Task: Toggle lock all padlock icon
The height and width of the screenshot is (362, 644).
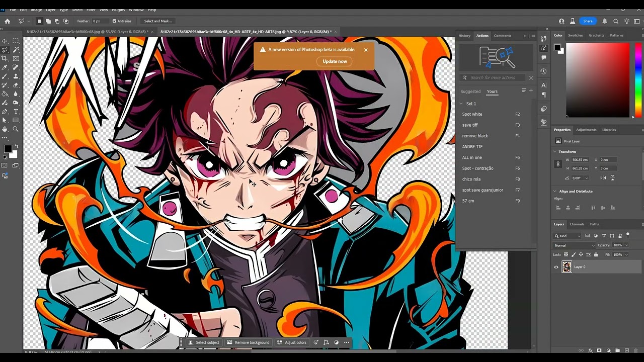Action: pyautogui.click(x=596, y=254)
